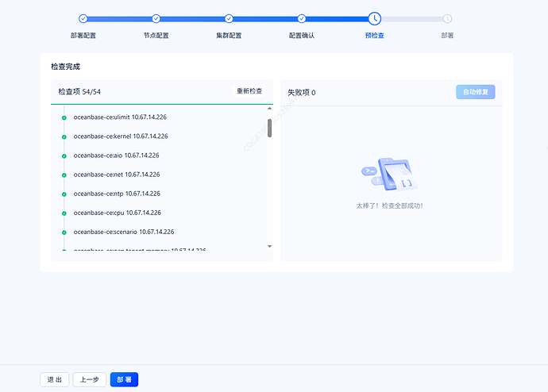Viewport: 548px width, 392px height.
Task: Click the 集群配置 step checkmark icon
Action: 229,18
